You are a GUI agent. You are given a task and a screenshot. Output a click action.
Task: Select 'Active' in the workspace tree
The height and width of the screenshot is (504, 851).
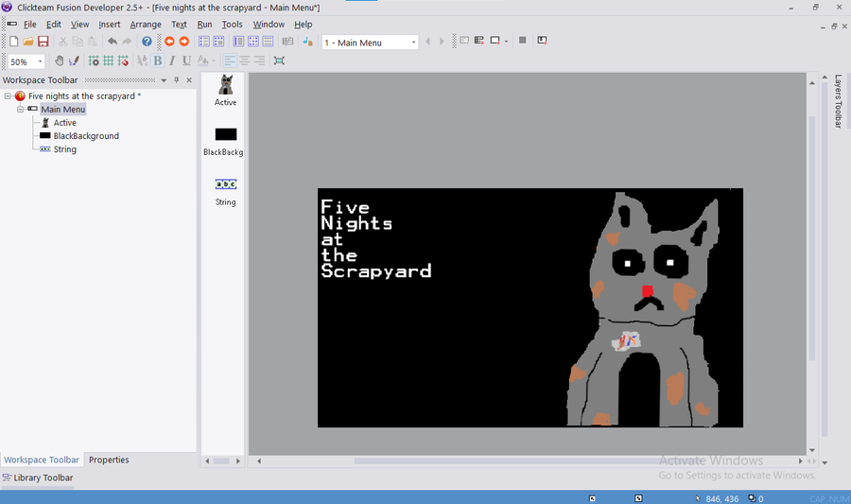pos(64,123)
